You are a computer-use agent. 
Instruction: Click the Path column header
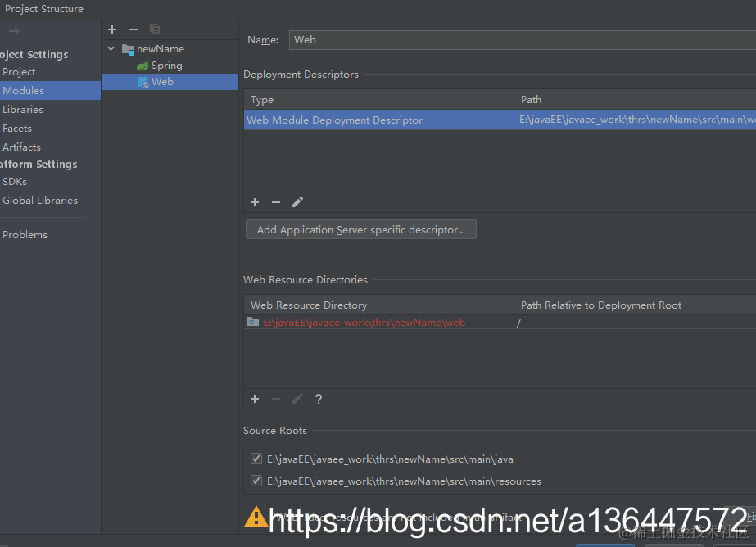[635, 100]
